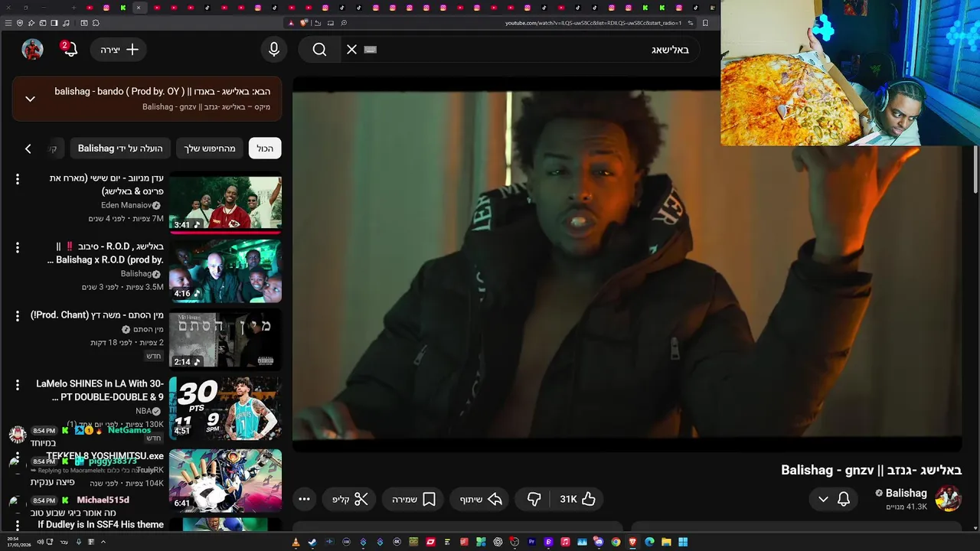Select the הועלה על ידי Balishag chip
This screenshot has width=980, height=551.
(x=120, y=148)
